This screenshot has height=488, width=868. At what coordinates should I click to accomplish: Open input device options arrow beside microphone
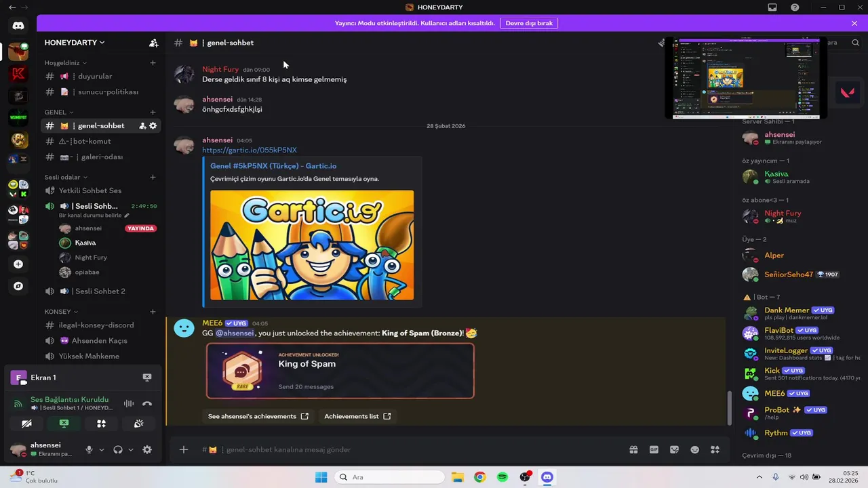click(x=102, y=449)
